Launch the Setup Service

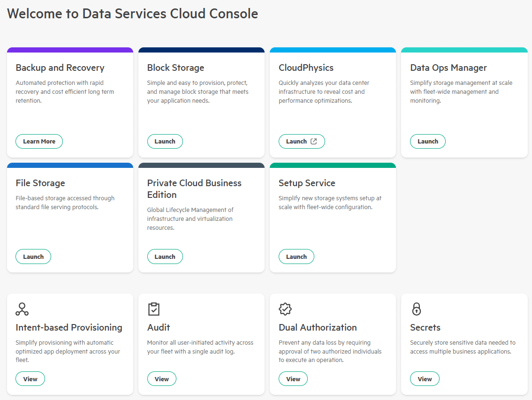click(x=296, y=257)
